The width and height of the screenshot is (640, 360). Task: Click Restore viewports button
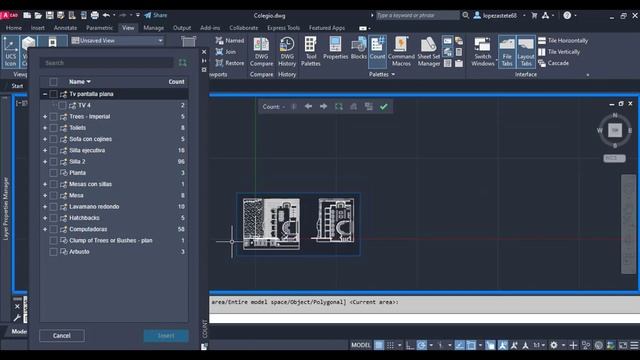229,63
